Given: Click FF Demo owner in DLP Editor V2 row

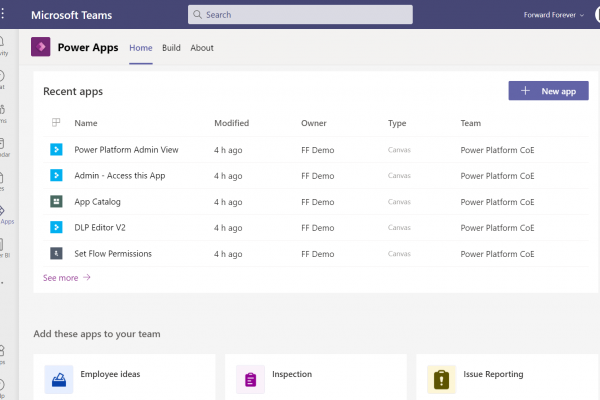Looking at the screenshot, I should tap(318, 228).
